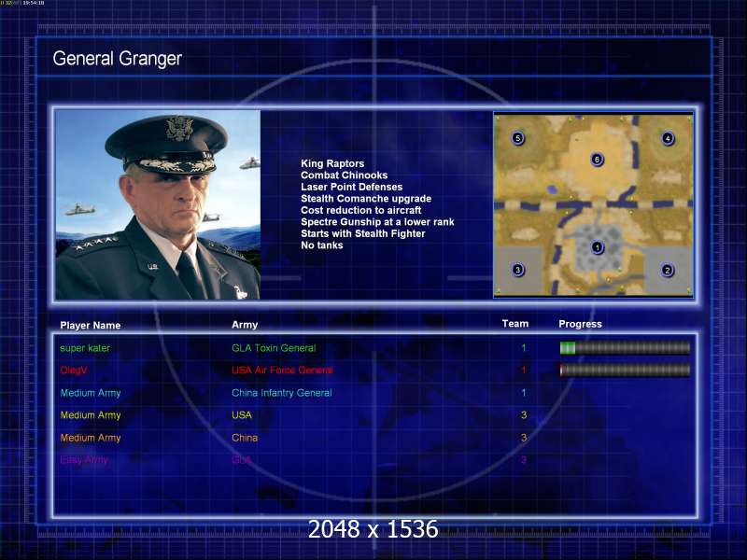
Task: Click start position 5 on the map
Action: [518, 138]
